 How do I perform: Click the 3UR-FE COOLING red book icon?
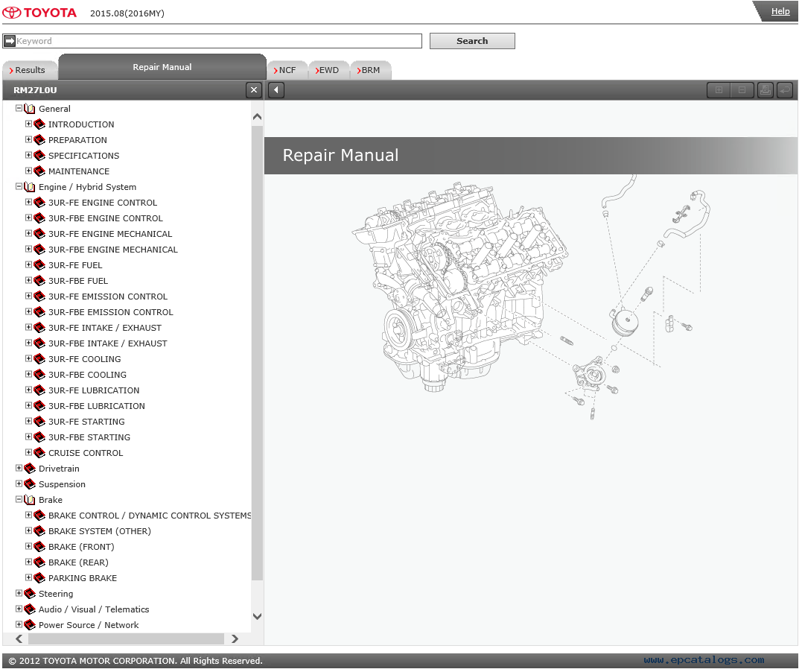pos(39,359)
